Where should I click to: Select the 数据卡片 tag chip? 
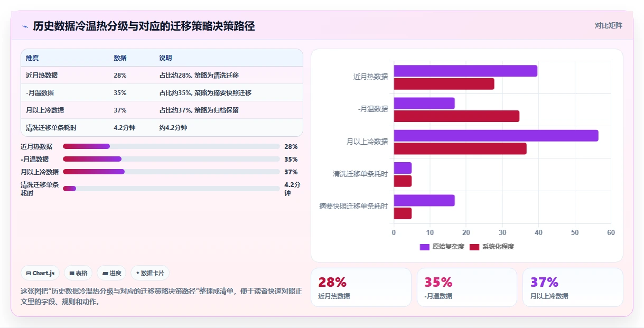[150, 273]
